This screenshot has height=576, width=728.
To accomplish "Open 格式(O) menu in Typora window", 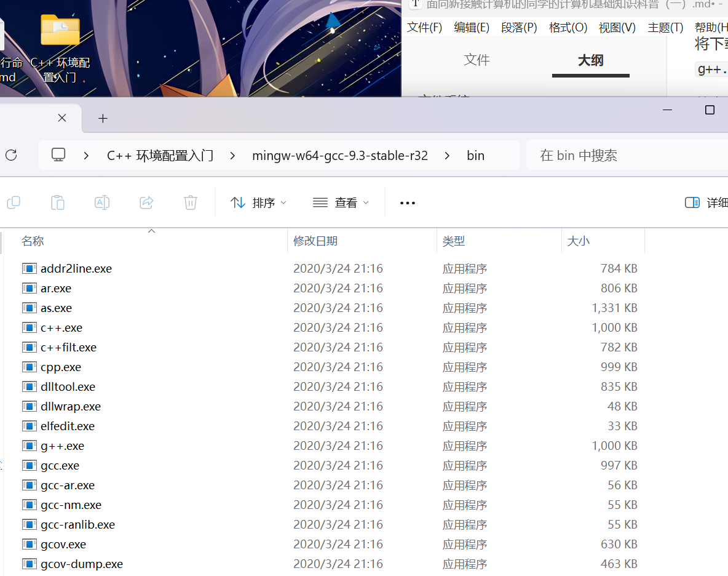I will click(568, 28).
